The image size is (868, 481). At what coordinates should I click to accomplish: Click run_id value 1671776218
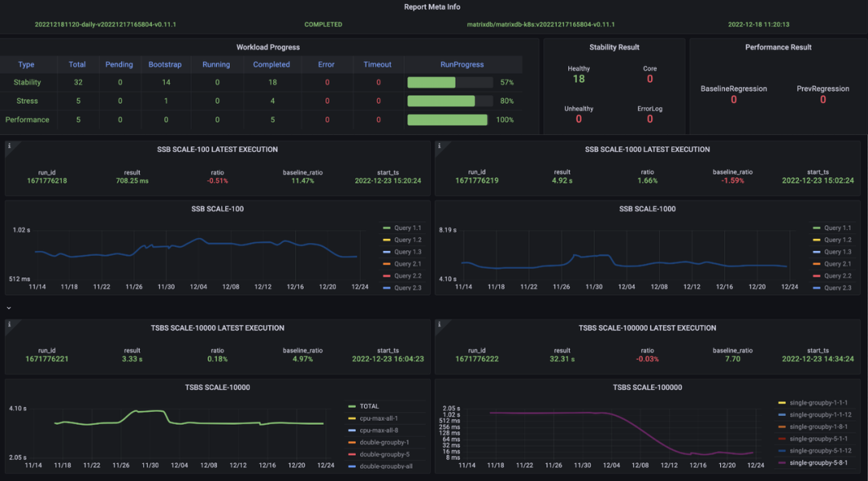[x=47, y=181]
